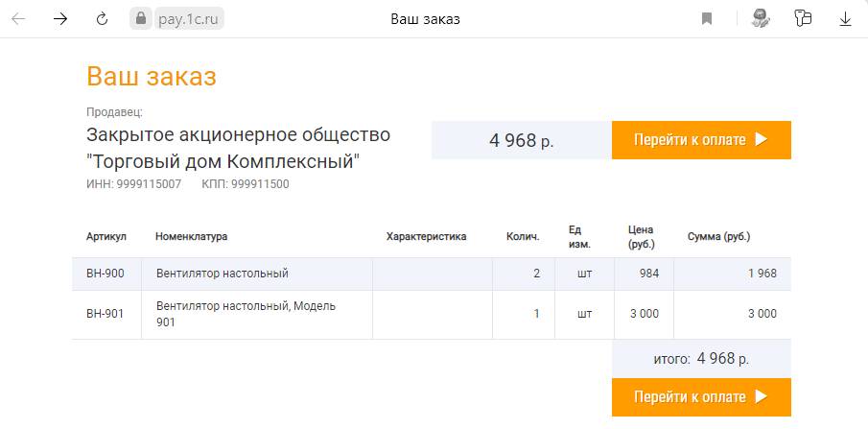The height and width of the screenshot is (429, 868).
Task: Click the browser forward arrow
Action: coord(60,18)
